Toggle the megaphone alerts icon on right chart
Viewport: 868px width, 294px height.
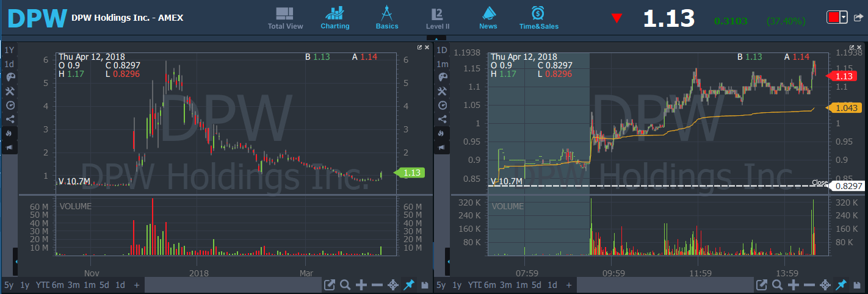coord(443,147)
